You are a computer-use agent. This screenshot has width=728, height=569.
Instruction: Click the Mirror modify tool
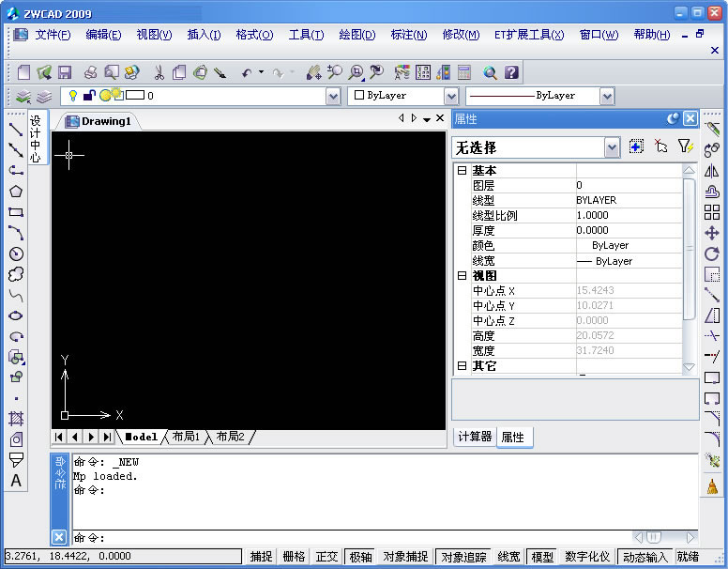coord(712,171)
